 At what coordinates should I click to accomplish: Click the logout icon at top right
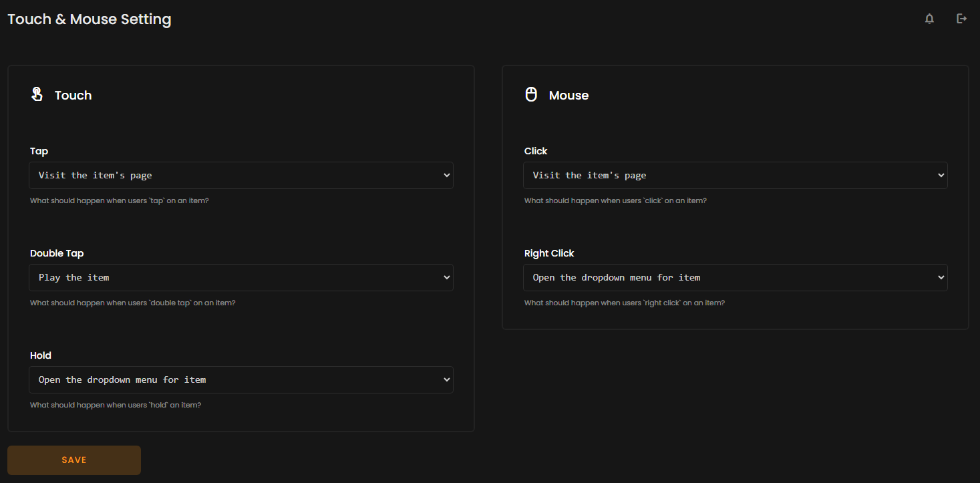click(961, 19)
